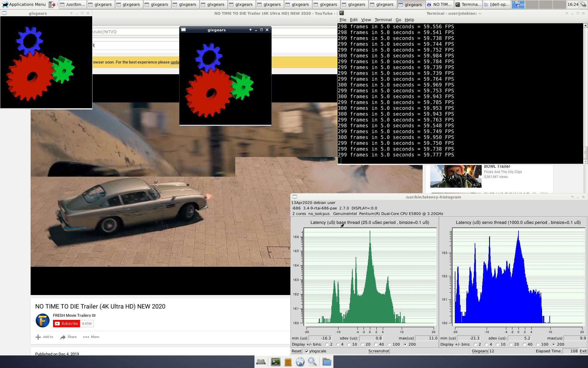
Task: Select the second workspace in the pager
Action: tap(532, 4)
